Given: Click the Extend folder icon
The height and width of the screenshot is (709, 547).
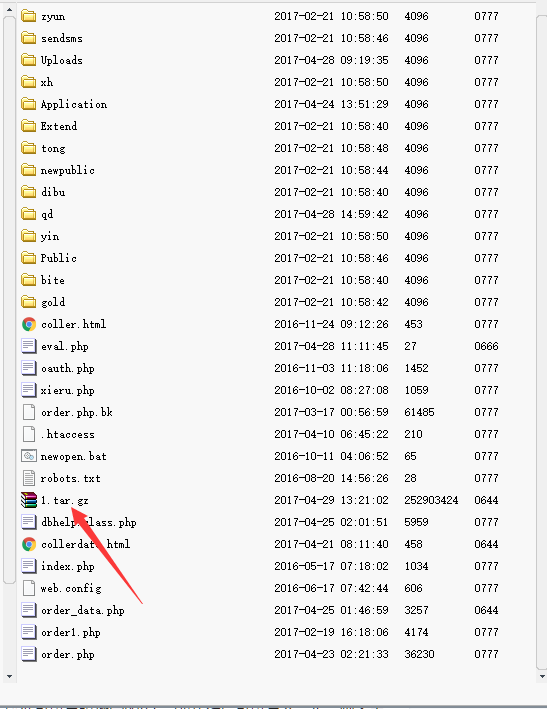Looking at the screenshot, I should click(x=28, y=126).
